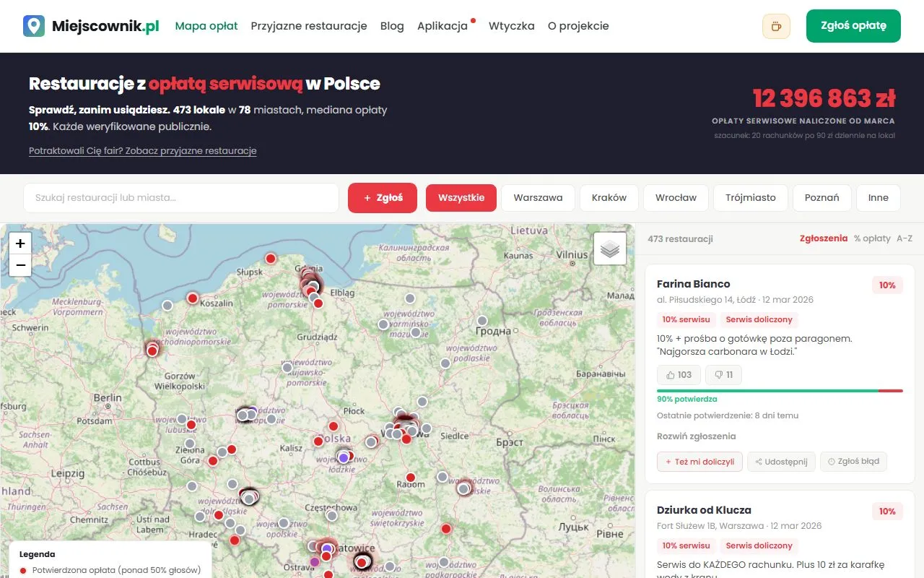This screenshot has height=578, width=924.
Task: Filter by Trójmiasto
Action: 751,198
